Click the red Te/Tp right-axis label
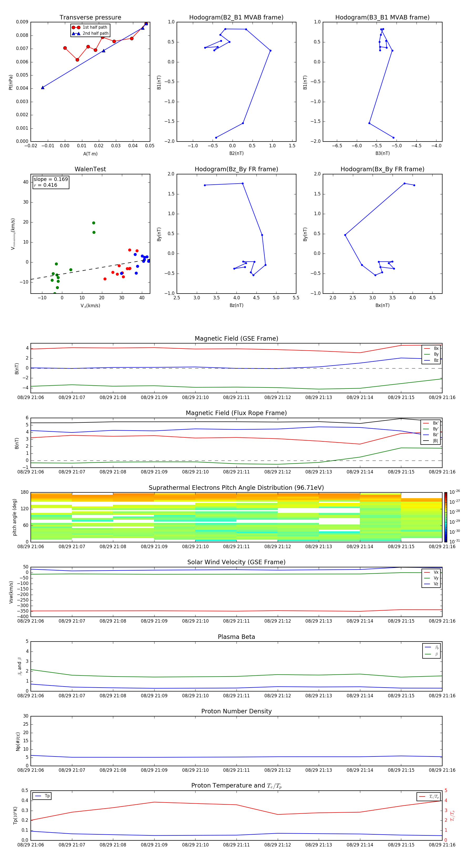This screenshot has width=473, height=868. (452, 815)
